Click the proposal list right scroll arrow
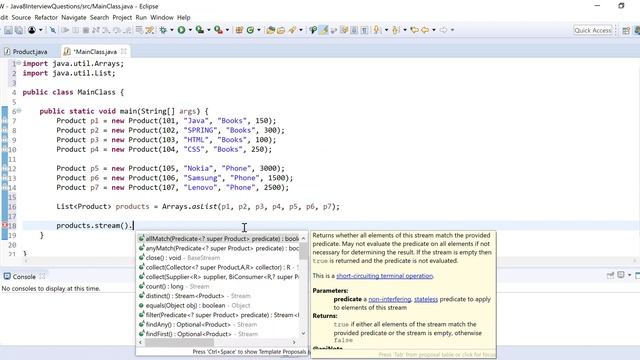 [x=294, y=342]
